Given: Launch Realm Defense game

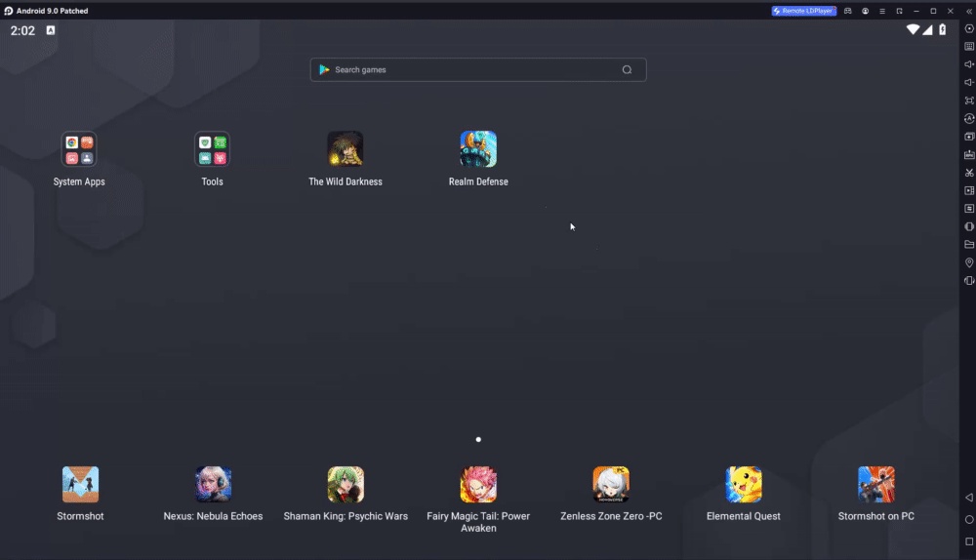Looking at the screenshot, I should pos(478,149).
